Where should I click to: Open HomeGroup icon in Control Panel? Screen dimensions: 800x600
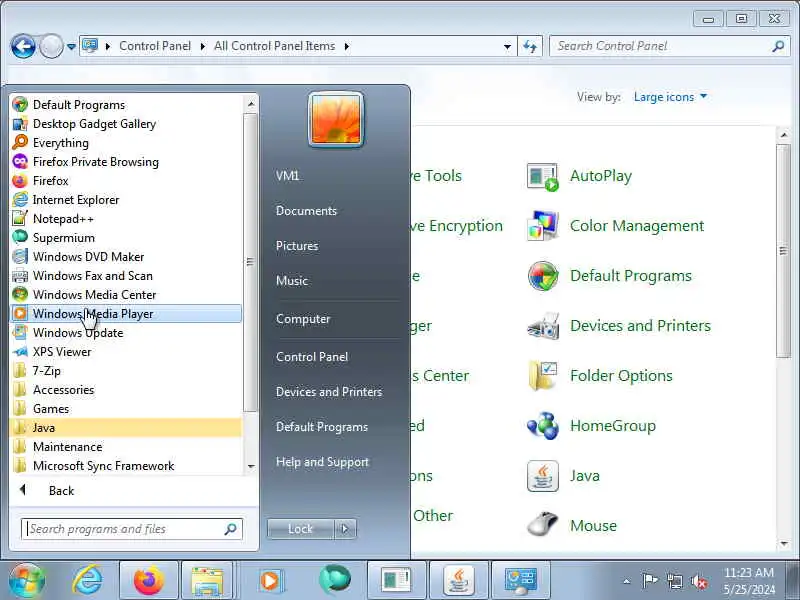(542, 426)
